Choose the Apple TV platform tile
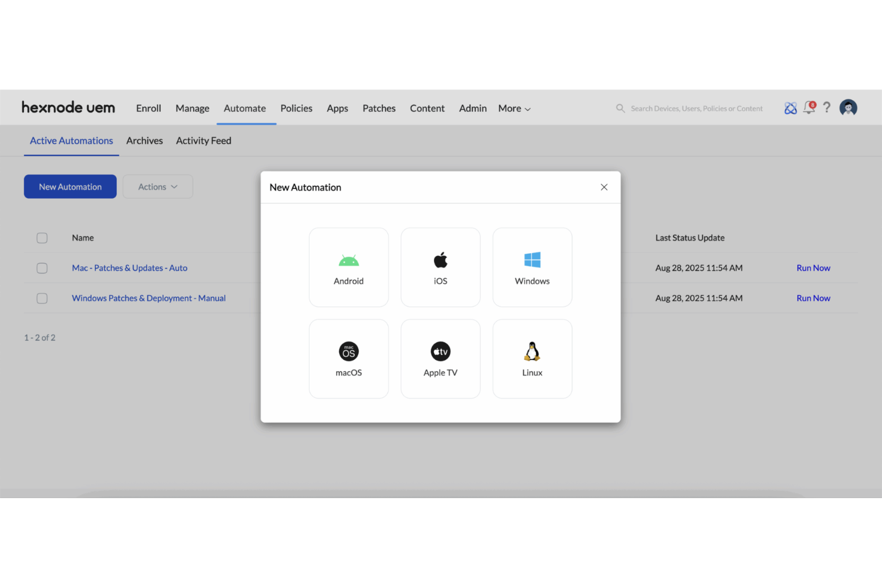 [x=440, y=359]
